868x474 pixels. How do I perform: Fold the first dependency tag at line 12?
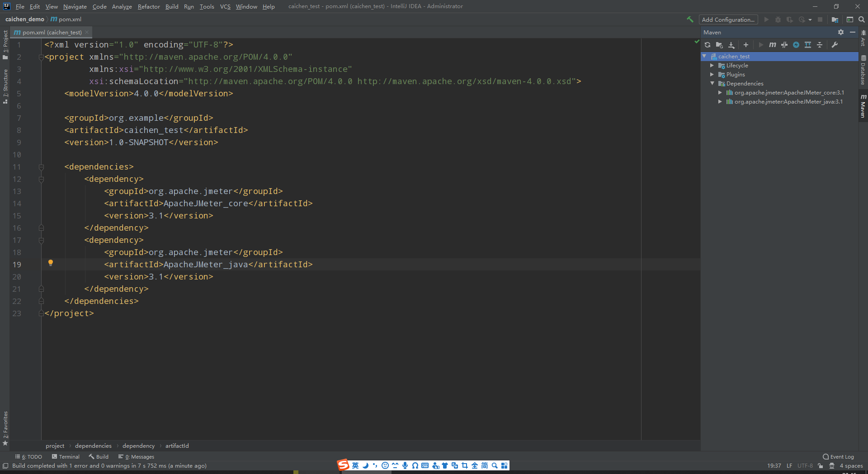pyautogui.click(x=41, y=179)
